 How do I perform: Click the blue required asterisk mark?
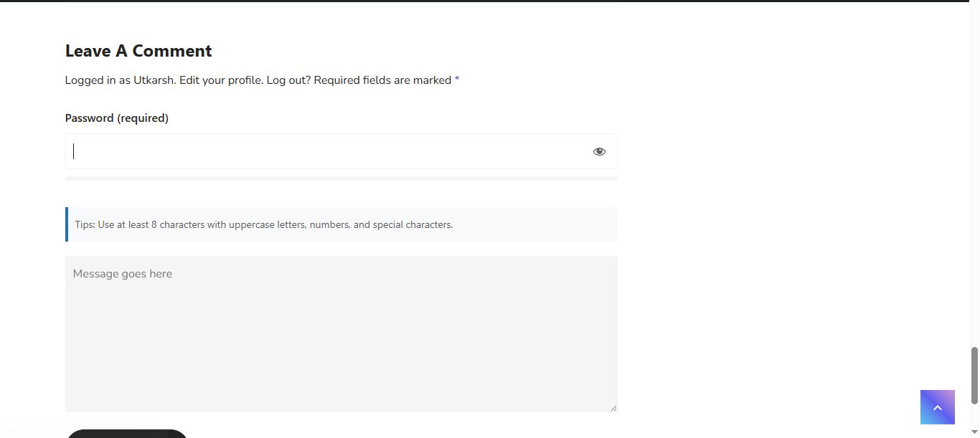(x=457, y=80)
